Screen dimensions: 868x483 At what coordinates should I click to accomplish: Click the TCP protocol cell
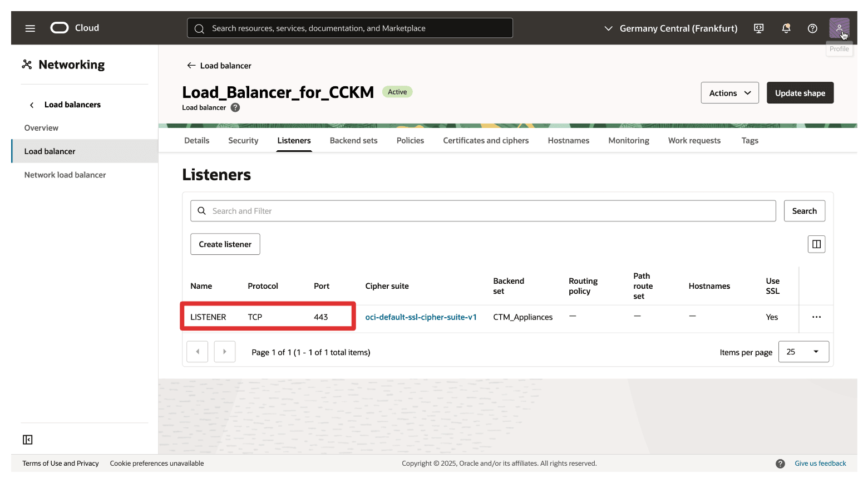click(255, 317)
